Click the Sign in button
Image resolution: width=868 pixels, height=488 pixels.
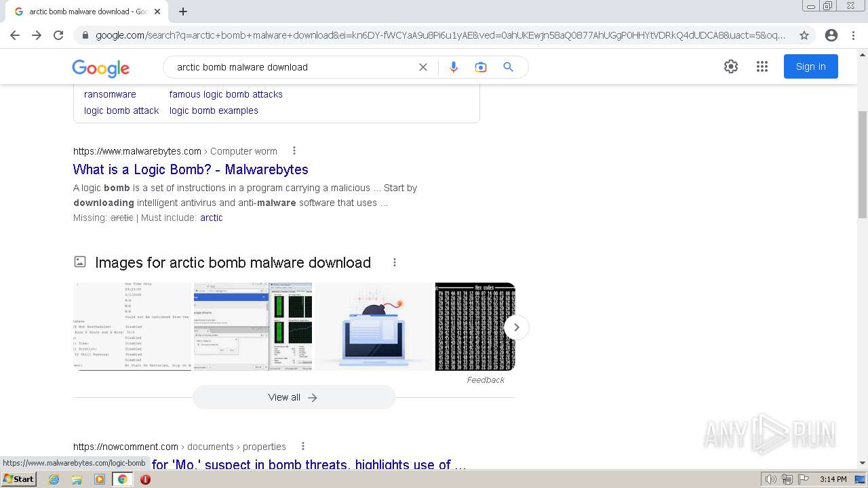coord(811,66)
